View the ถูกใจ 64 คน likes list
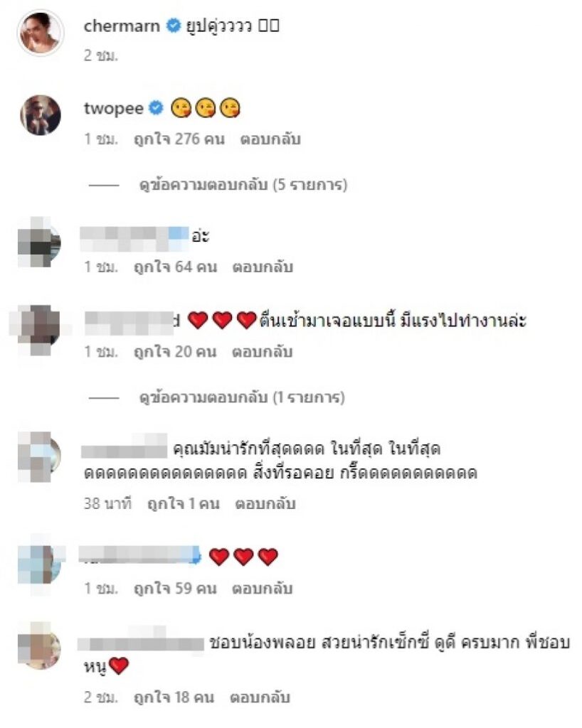The image size is (582, 728). pyautogui.click(x=176, y=267)
